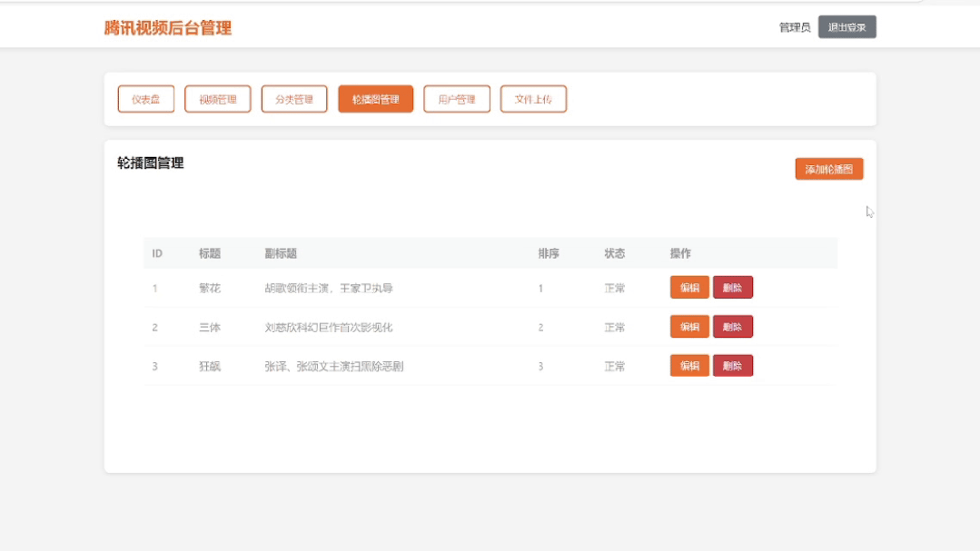Edit the 狂飙 carousel row
Viewport: 980px width, 551px height.
[689, 365]
